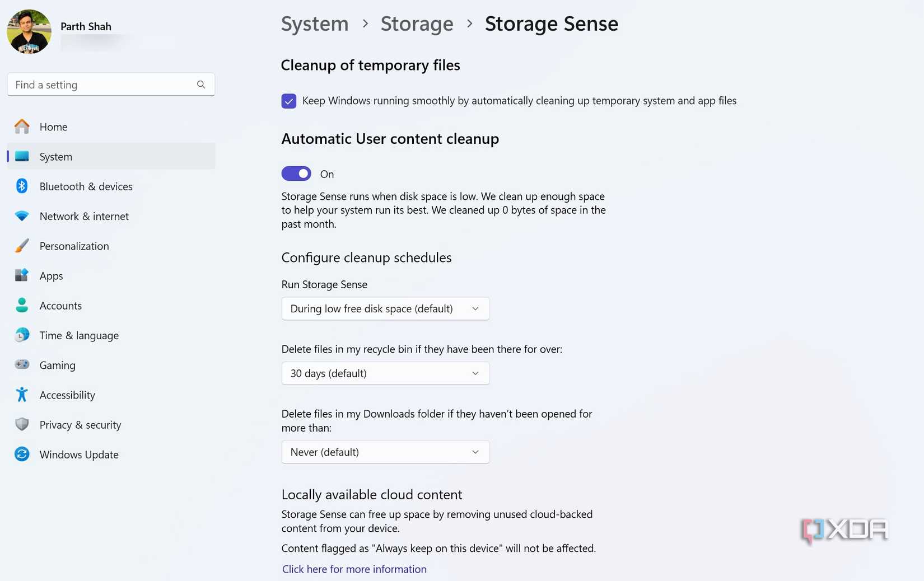
Task: Open Apps using its icon
Action: (21, 275)
